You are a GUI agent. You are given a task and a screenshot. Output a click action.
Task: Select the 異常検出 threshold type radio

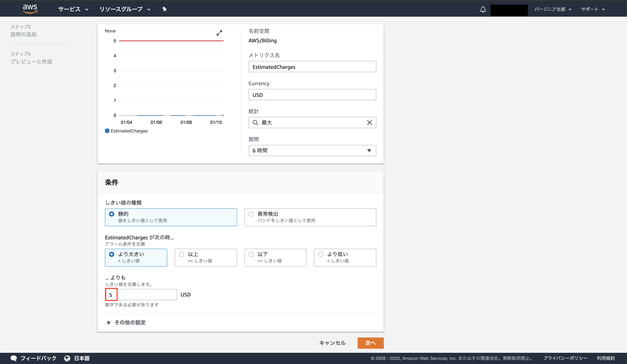(x=251, y=214)
